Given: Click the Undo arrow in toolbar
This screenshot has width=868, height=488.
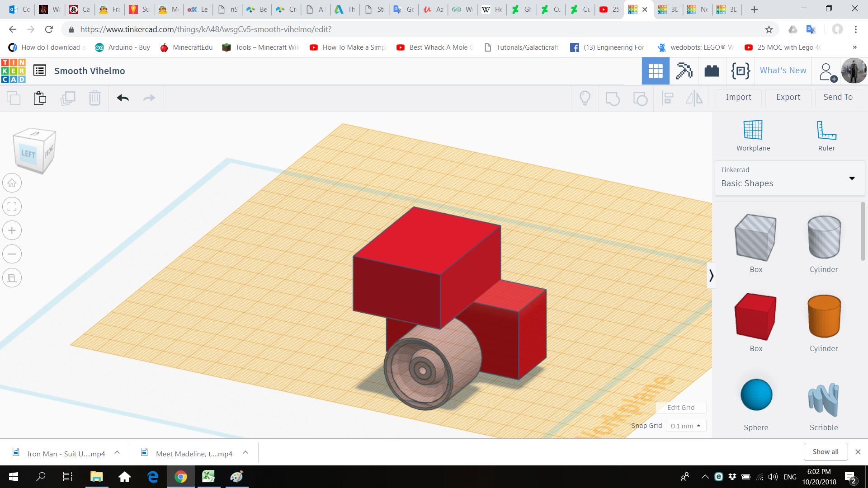Looking at the screenshot, I should [x=123, y=98].
